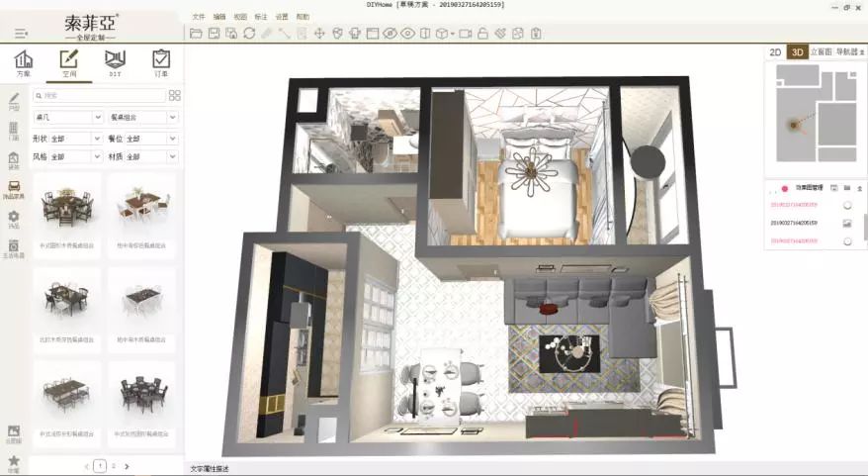Switch to the 订单 checklist tab

click(x=160, y=63)
